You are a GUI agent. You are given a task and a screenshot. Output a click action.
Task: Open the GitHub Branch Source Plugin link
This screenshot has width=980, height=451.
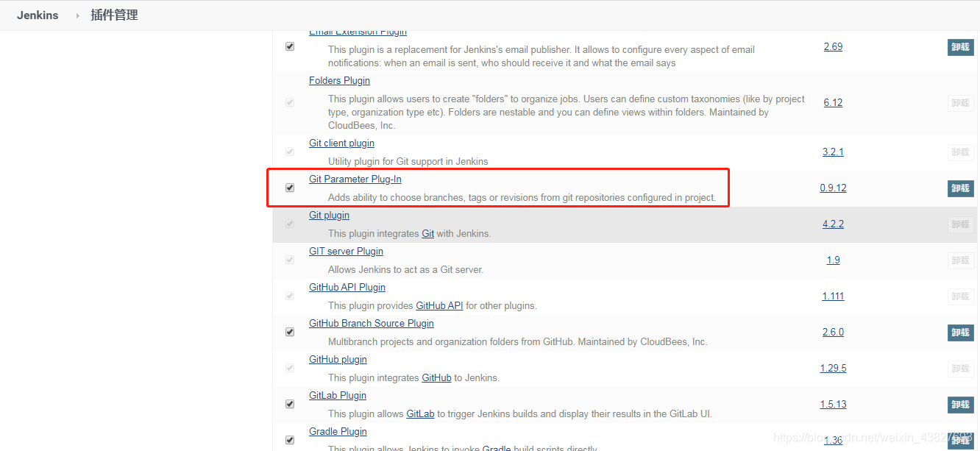[372, 324]
